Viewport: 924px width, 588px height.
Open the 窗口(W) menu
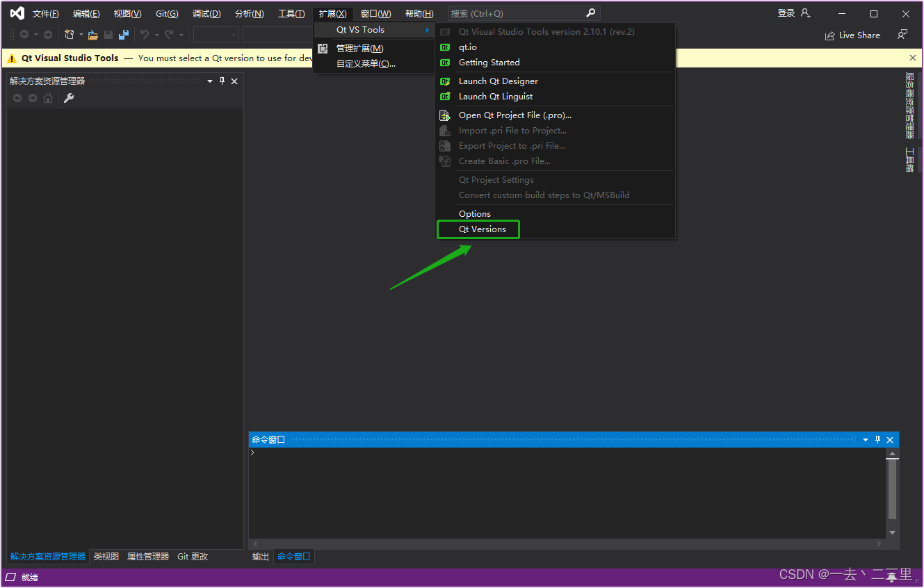tap(375, 14)
